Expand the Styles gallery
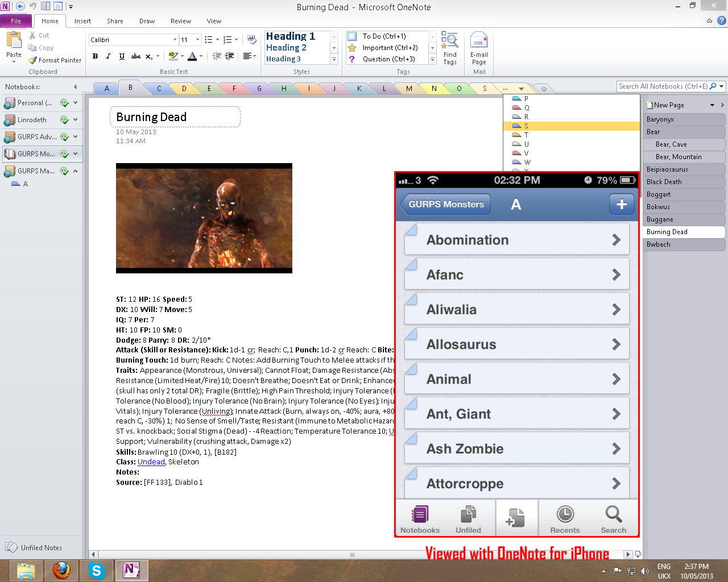 point(334,59)
